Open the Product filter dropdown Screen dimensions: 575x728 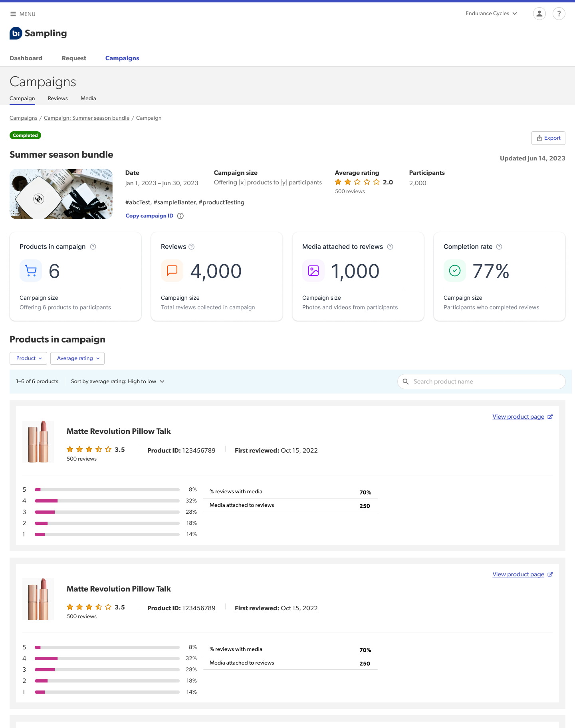point(28,358)
